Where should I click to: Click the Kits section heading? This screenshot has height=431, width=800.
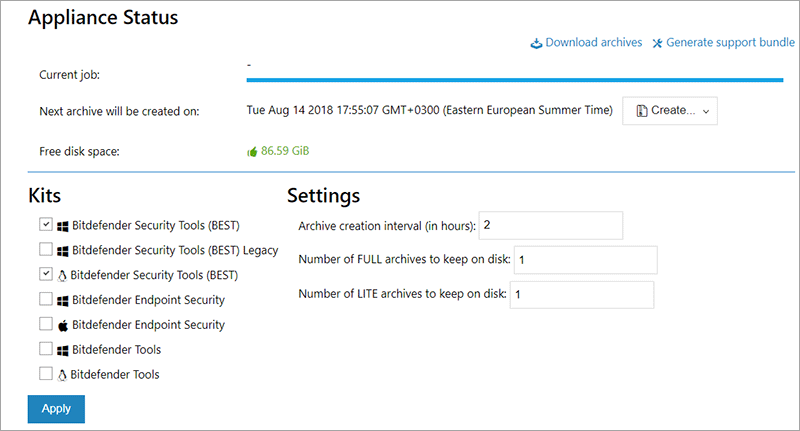44,195
